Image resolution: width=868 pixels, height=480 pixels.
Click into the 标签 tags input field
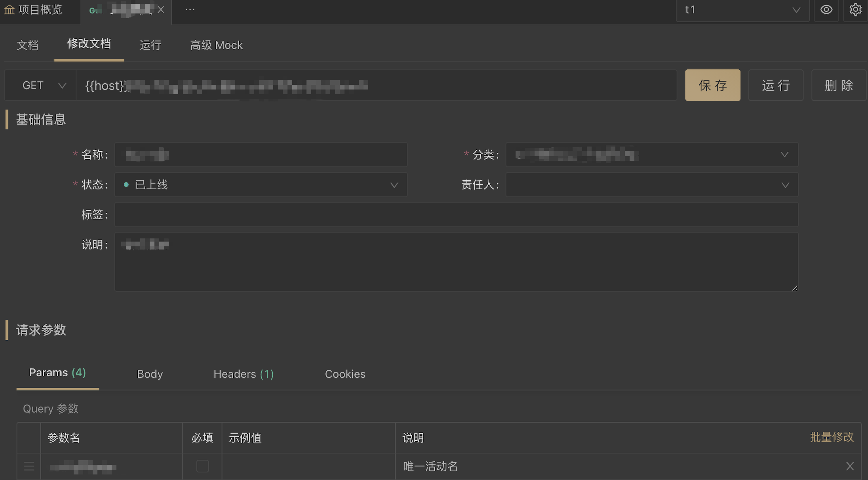pyautogui.click(x=456, y=215)
